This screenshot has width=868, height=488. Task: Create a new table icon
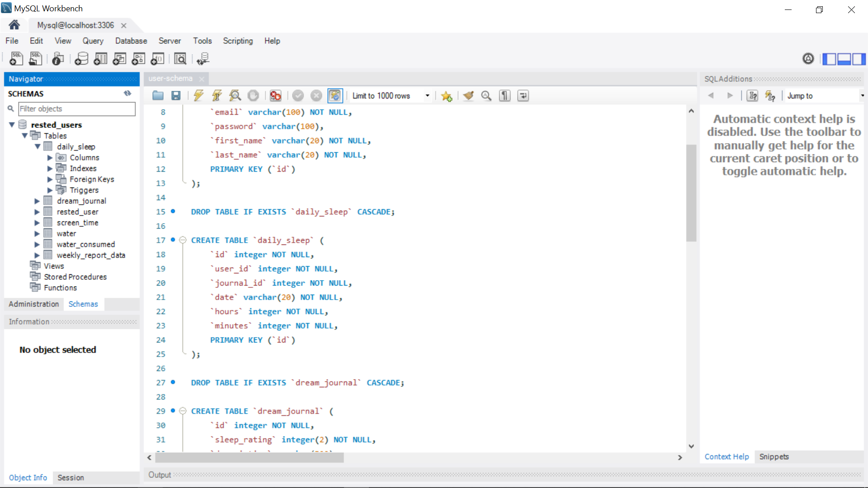pos(100,59)
